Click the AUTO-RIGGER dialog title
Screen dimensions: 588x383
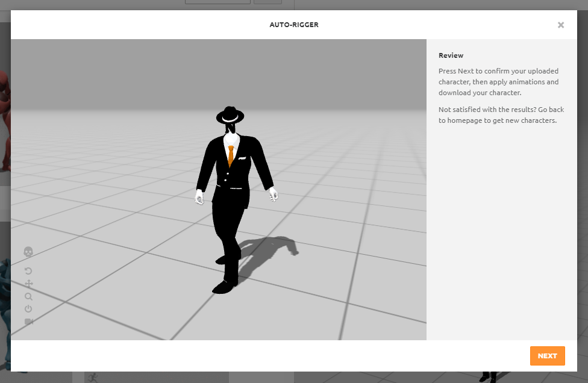294,25
